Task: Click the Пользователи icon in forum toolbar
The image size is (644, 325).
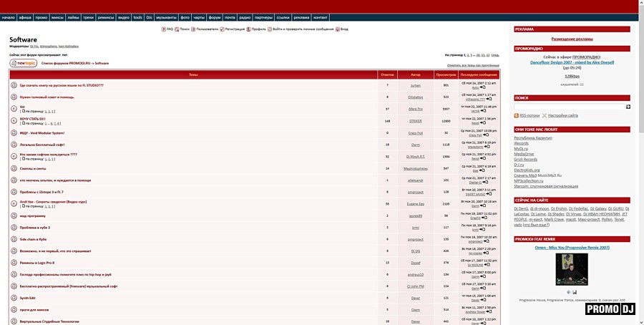Action: click(193, 29)
